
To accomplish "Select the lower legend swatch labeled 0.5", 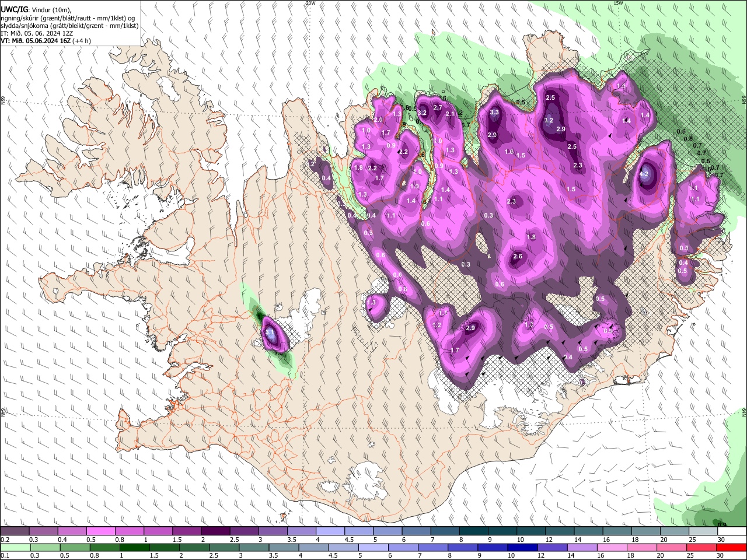I will point(75,547).
